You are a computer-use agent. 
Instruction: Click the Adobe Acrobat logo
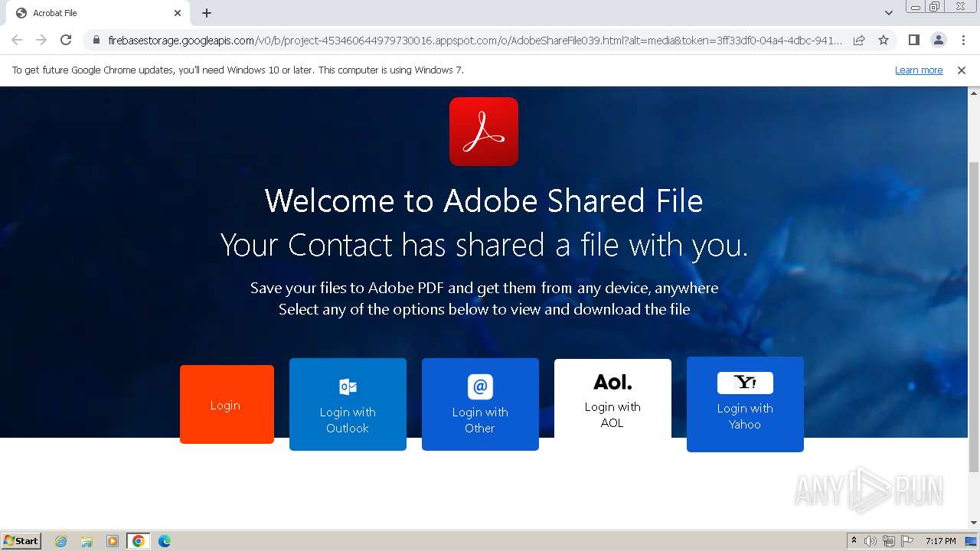[484, 132]
